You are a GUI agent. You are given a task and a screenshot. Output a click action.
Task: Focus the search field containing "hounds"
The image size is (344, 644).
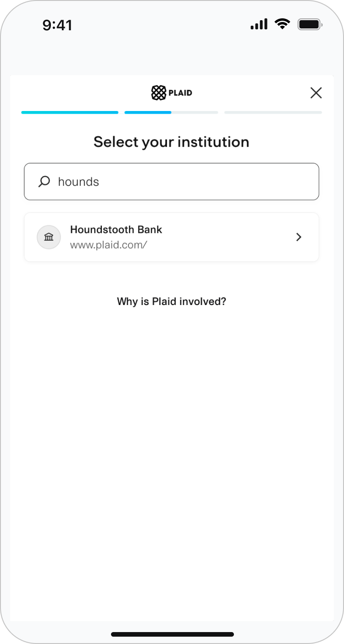click(183, 182)
